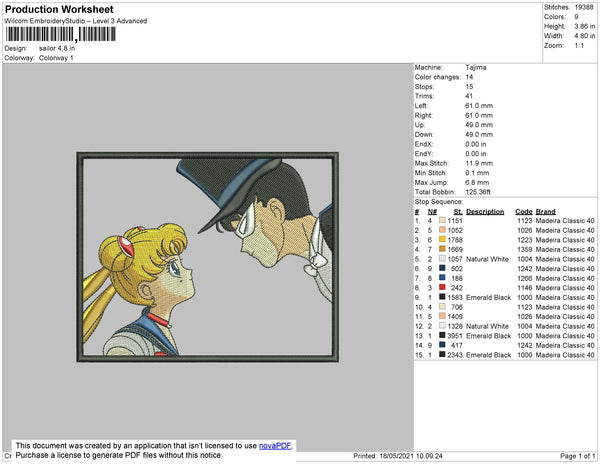Select 'Emerald Black' in stop row 15

click(x=488, y=355)
